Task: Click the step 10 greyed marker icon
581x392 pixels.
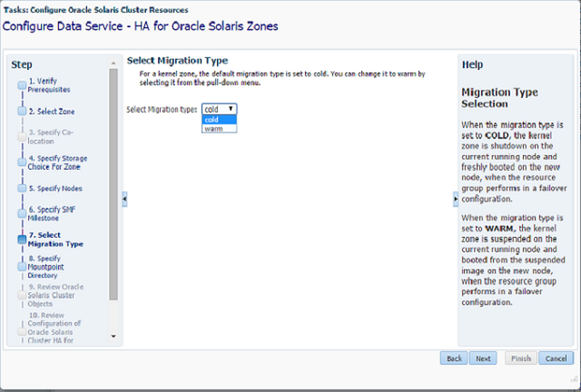Action: pos(22,331)
